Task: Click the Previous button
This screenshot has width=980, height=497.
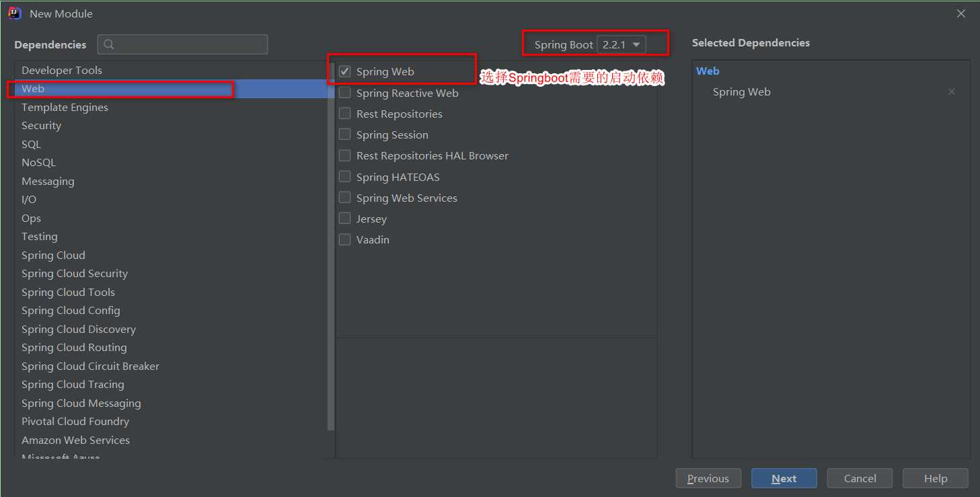Action: coord(708,478)
